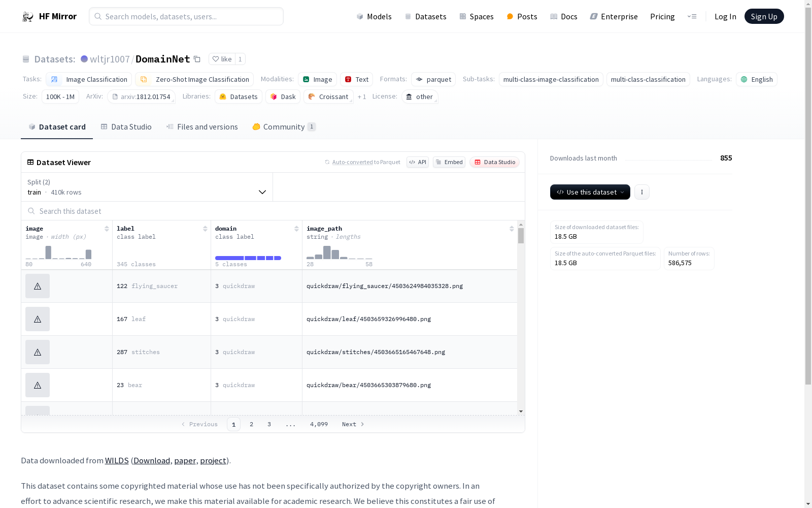The width and height of the screenshot is (812, 508).
Task: Open the arxiv:1812.01754 paper tag
Action: tap(141, 97)
